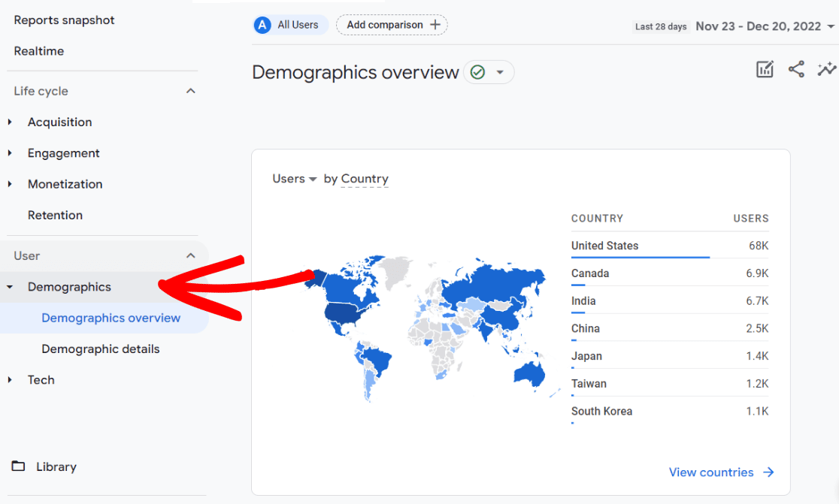Open the Reports snapshot page
Screen dimensions: 839x504
point(64,20)
